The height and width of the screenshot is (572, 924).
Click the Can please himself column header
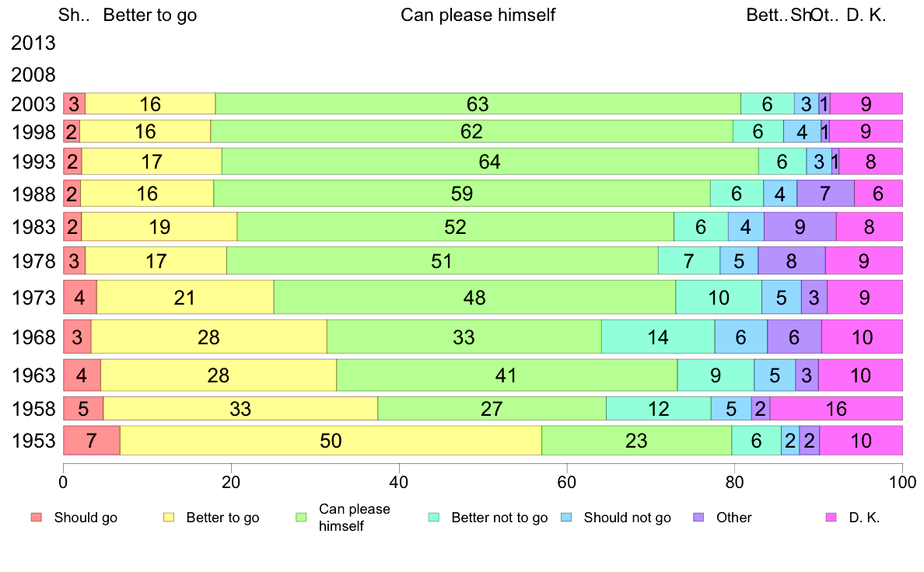tap(478, 16)
